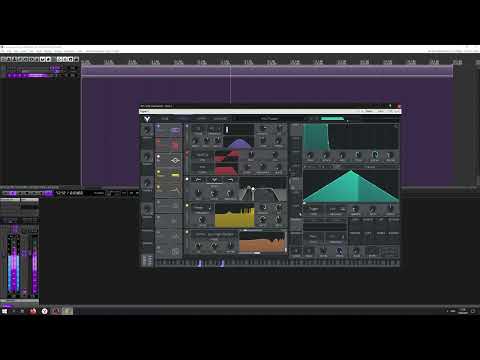Viewport: 480px width, 360px height.
Task: Turn off the orange effect panel power button
Action: [x=187, y=232]
